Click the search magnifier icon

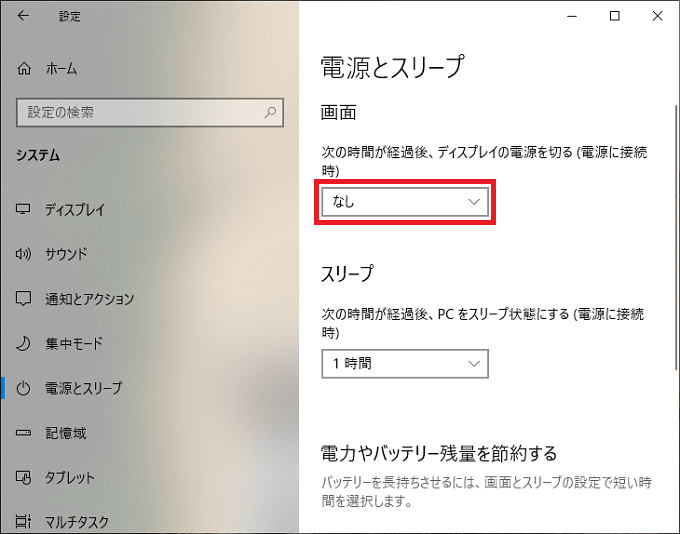270,112
